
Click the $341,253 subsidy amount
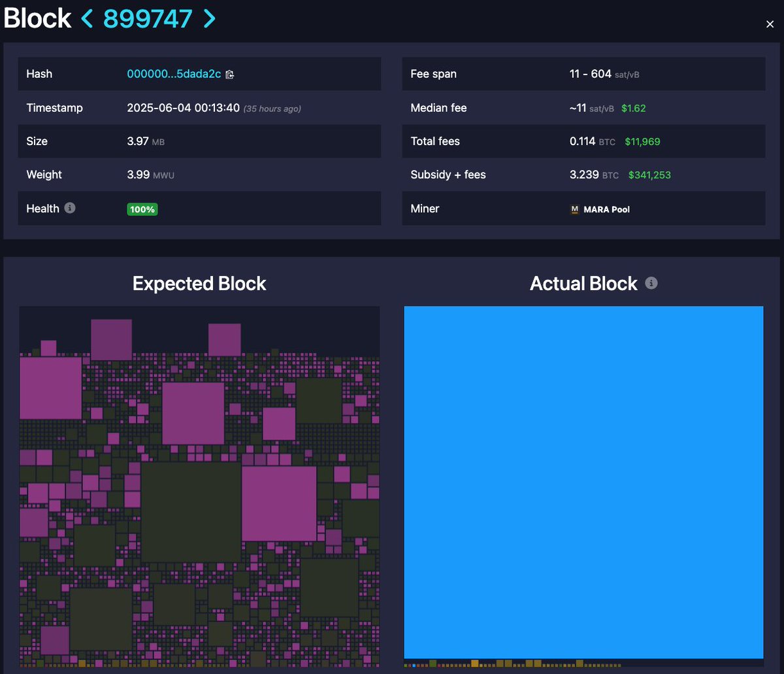(x=649, y=175)
